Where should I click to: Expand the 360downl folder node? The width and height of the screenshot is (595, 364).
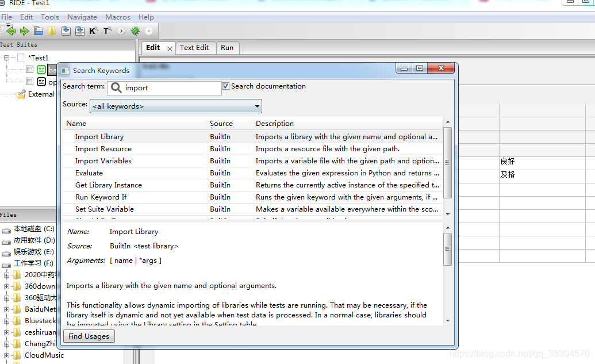point(6,286)
